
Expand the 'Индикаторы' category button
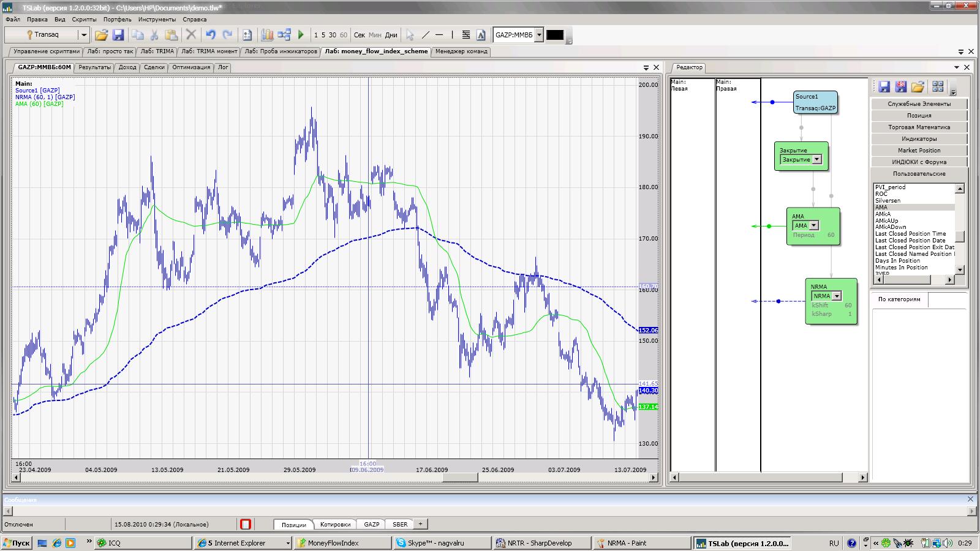919,139
